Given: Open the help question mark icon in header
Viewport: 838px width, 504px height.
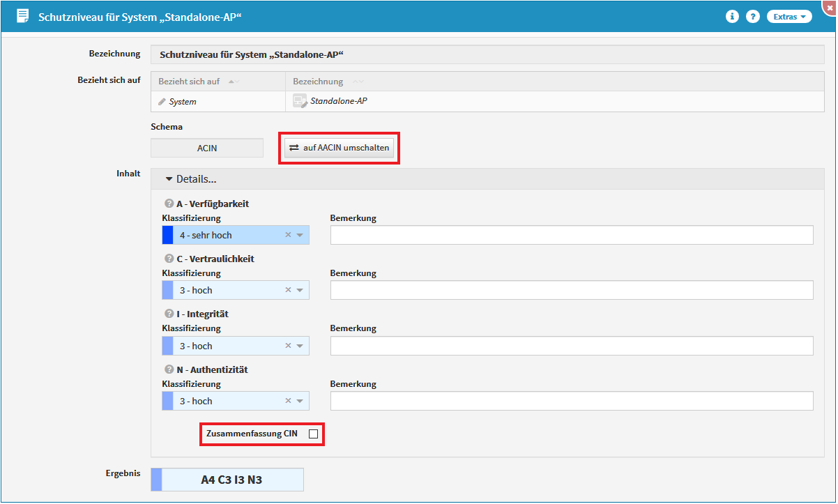Looking at the screenshot, I should 753,17.
